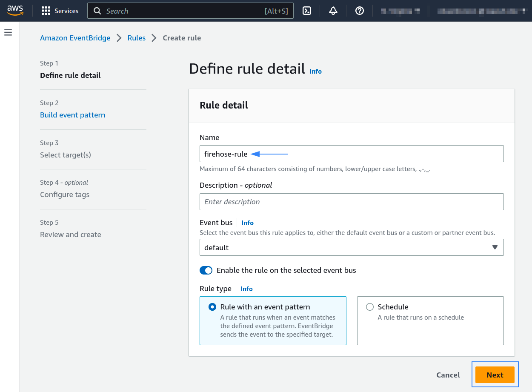The width and height of the screenshot is (532, 392).
Task: Click the Services label in top bar
Action: [x=66, y=11]
